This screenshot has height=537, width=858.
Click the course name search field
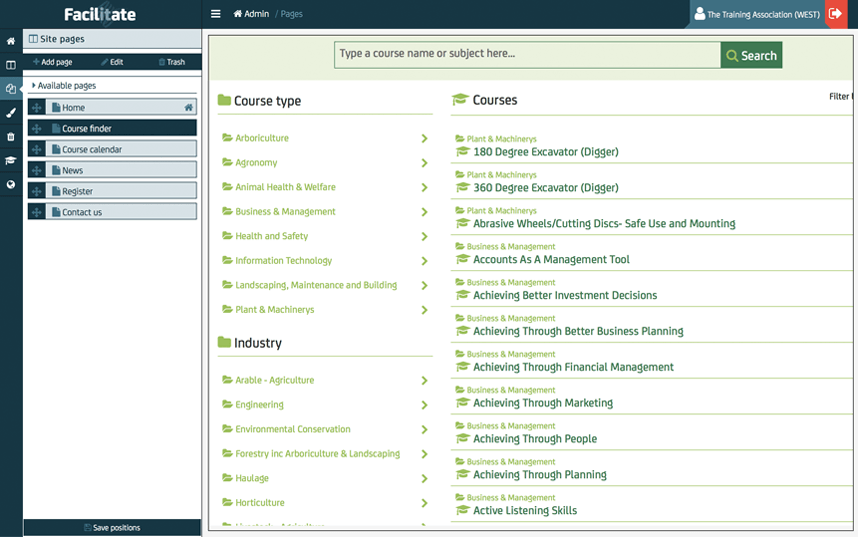[527, 54]
